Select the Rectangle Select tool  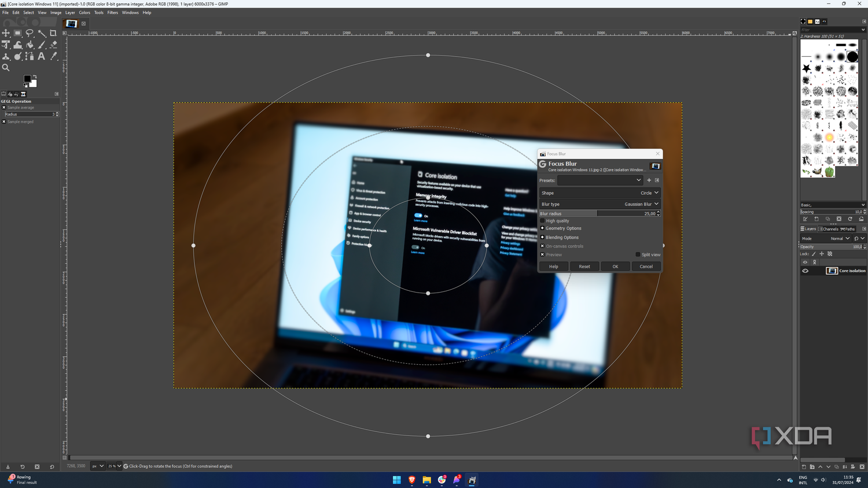pos(18,33)
